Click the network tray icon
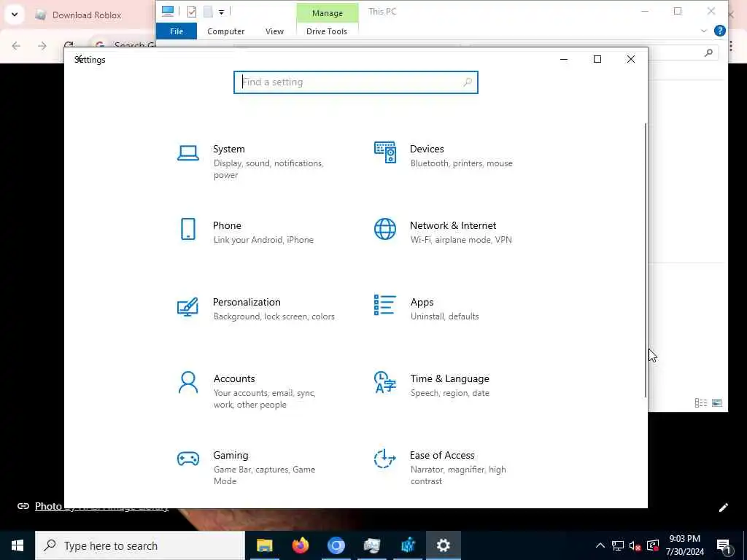The width and height of the screenshot is (747, 560). 618,545
